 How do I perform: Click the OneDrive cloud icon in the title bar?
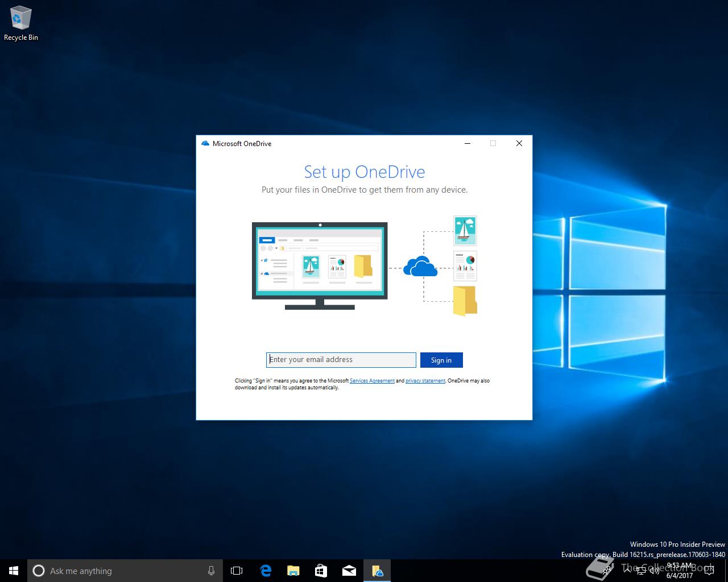point(205,143)
